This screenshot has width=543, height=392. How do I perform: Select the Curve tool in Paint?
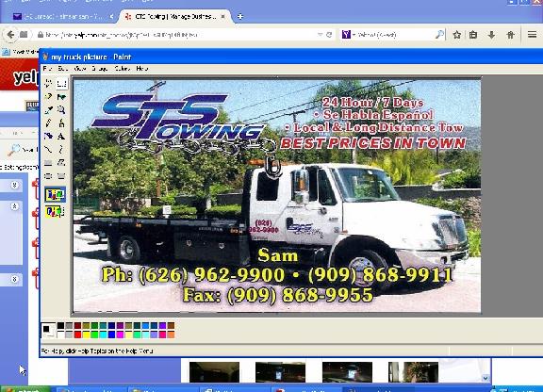tap(61, 149)
